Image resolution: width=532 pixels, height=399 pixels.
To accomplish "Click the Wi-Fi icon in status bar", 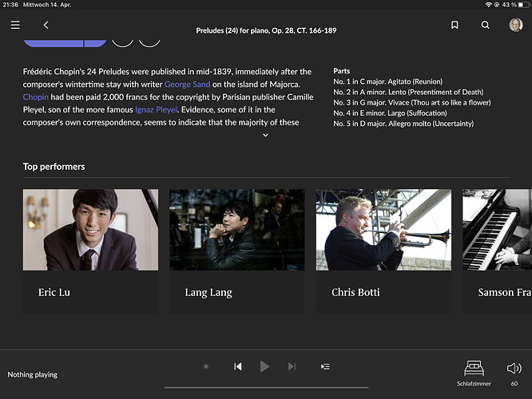I will (489, 5).
